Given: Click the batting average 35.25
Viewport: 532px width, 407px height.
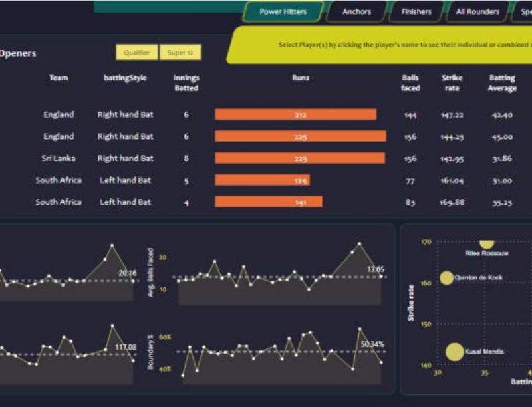Looking at the screenshot, I should pos(502,202).
